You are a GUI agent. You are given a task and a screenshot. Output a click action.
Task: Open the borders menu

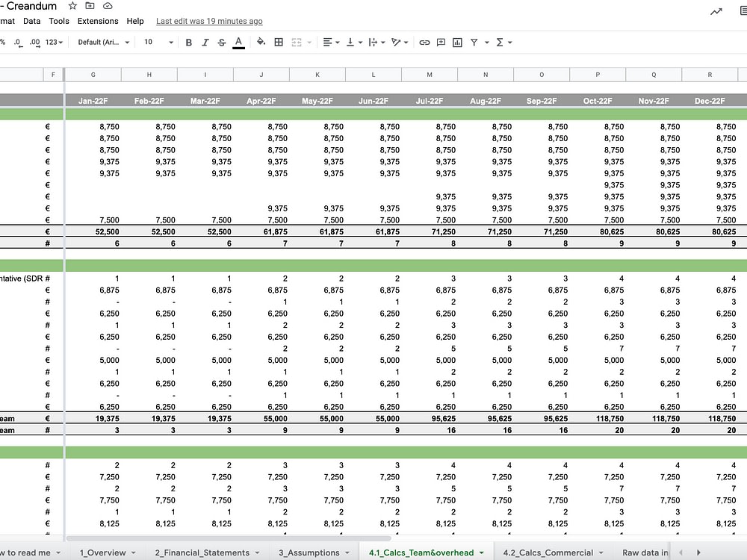(279, 43)
